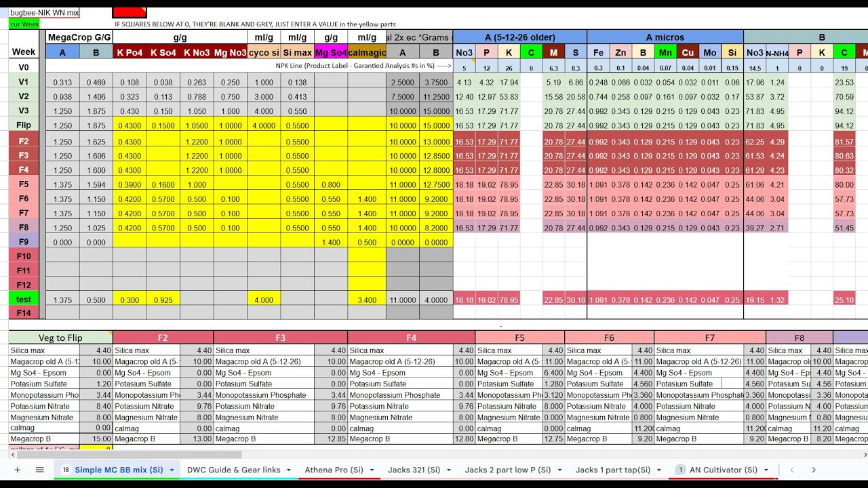Add a new sheet with the plus icon
868x488 pixels.
pyautogui.click(x=18, y=470)
